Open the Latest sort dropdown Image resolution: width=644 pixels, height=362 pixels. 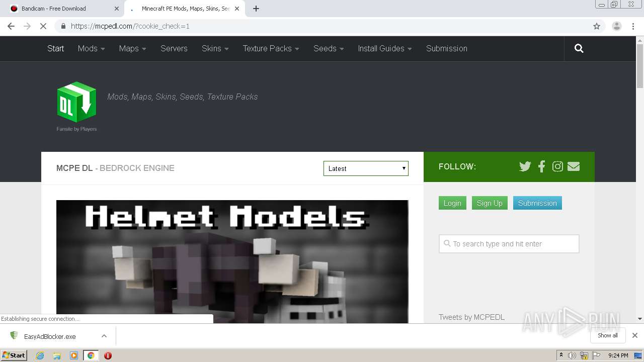tap(366, 168)
